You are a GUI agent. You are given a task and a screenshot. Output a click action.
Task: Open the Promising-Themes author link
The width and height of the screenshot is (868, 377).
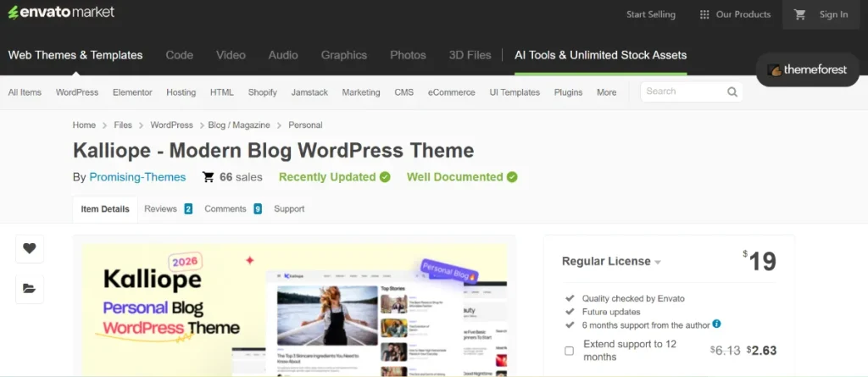tap(137, 177)
